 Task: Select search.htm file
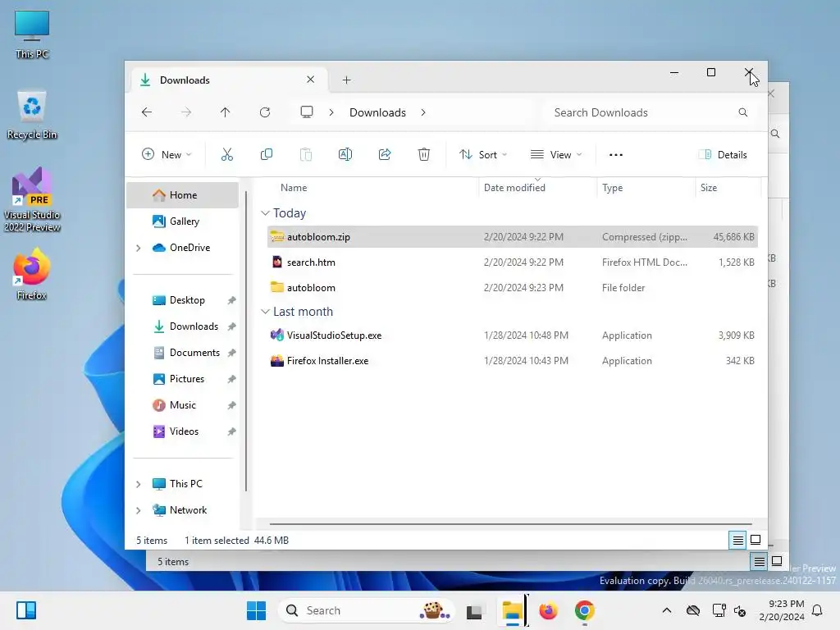(x=512, y=262)
